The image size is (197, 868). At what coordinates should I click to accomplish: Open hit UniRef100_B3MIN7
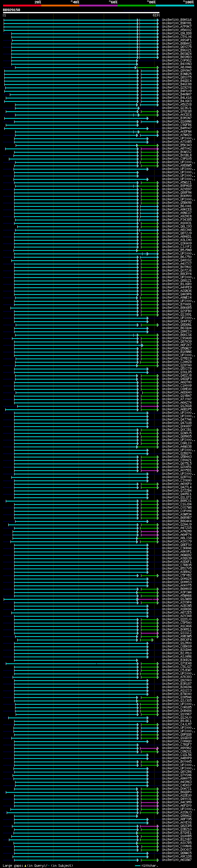click(x=177, y=118)
